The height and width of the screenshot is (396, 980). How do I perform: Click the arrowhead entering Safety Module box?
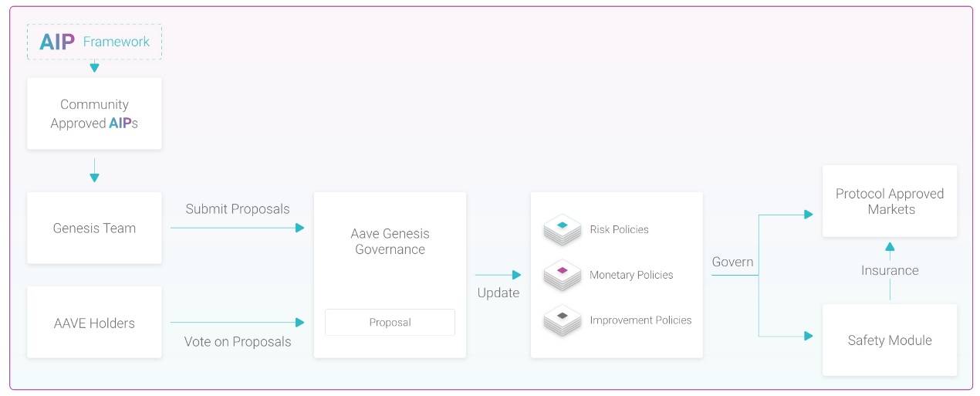(809, 336)
